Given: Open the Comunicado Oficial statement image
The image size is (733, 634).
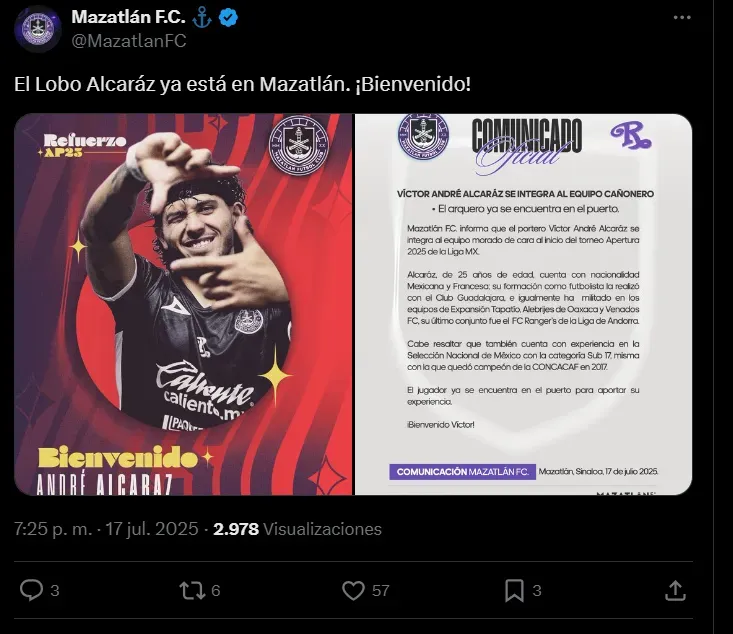Looking at the screenshot, I should coord(524,304).
